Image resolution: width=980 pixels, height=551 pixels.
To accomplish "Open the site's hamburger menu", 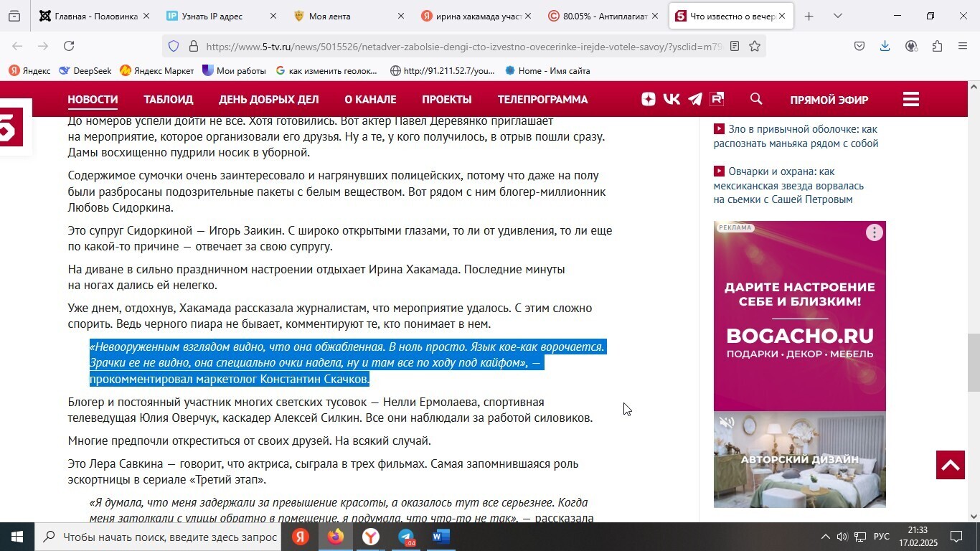I will coord(911,100).
